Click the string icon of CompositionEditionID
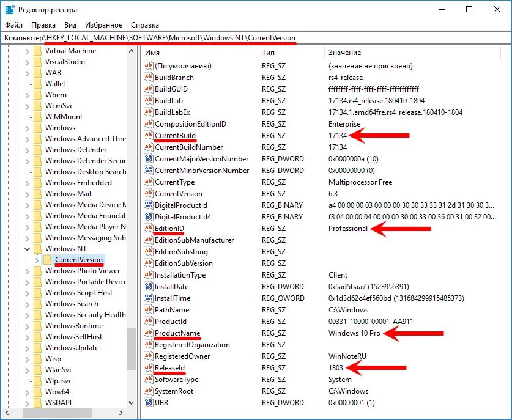This screenshot has height=420, width=512. (149, 123)
